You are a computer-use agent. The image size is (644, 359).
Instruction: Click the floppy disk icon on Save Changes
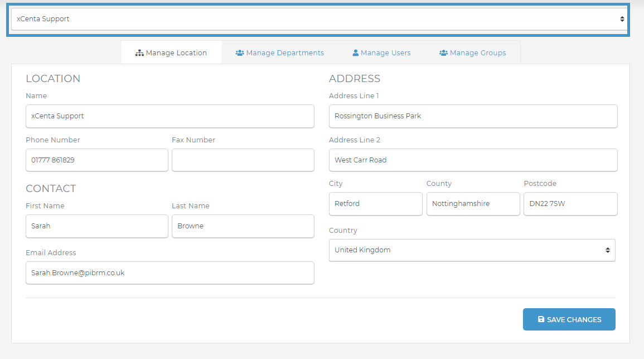pyautogui.click(x=541, y=319)
